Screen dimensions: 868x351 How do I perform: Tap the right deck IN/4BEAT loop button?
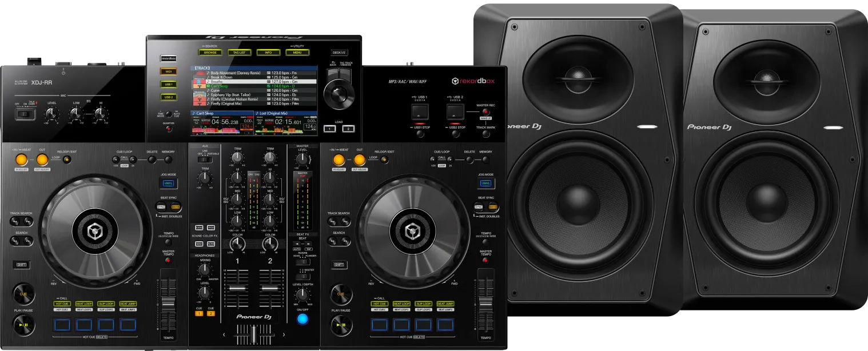click(339, 160)
